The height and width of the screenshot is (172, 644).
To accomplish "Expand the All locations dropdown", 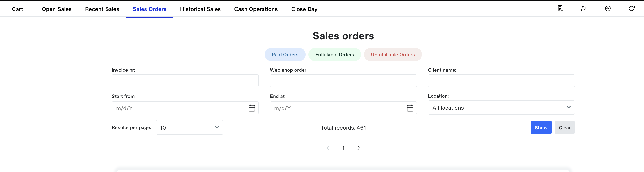I will point(501,108).
